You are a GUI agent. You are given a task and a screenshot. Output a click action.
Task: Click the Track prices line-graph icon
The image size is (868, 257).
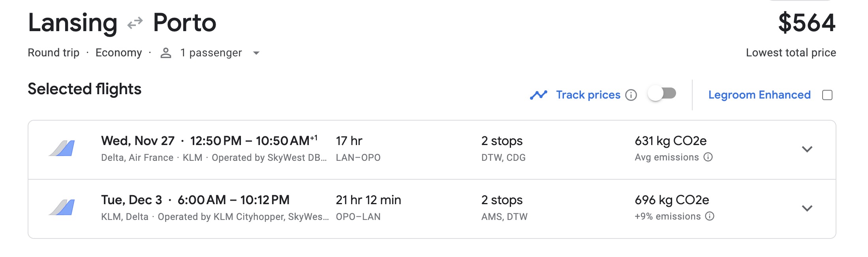(539, 94)
